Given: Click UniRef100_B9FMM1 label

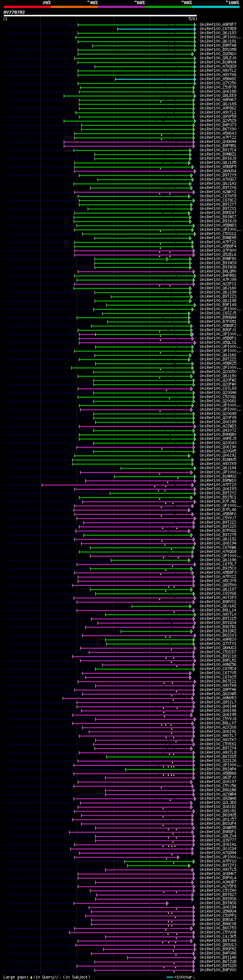Looking at the screenshot, I should click(x=218, y=146).
